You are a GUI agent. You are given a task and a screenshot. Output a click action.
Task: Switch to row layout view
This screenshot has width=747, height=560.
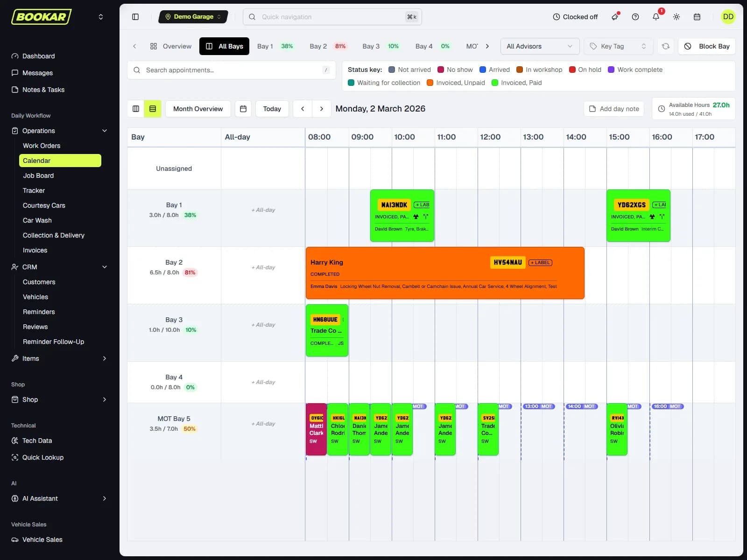[153, 109]
